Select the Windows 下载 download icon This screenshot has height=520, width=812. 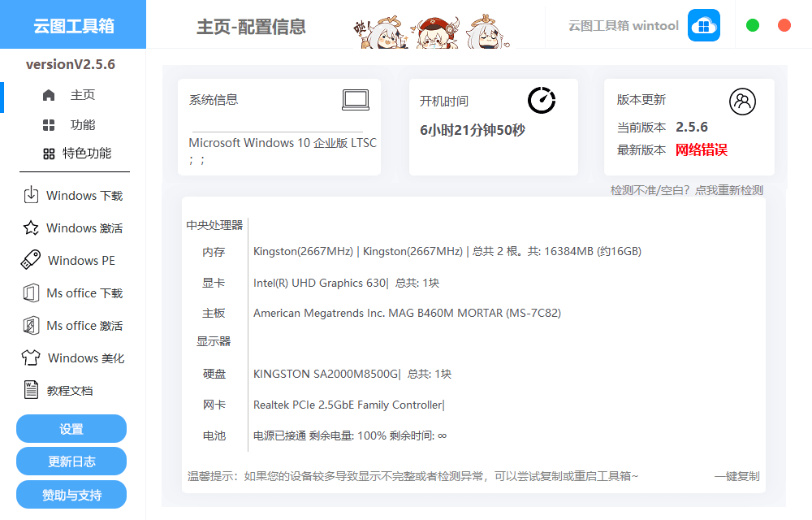[30, 195]
